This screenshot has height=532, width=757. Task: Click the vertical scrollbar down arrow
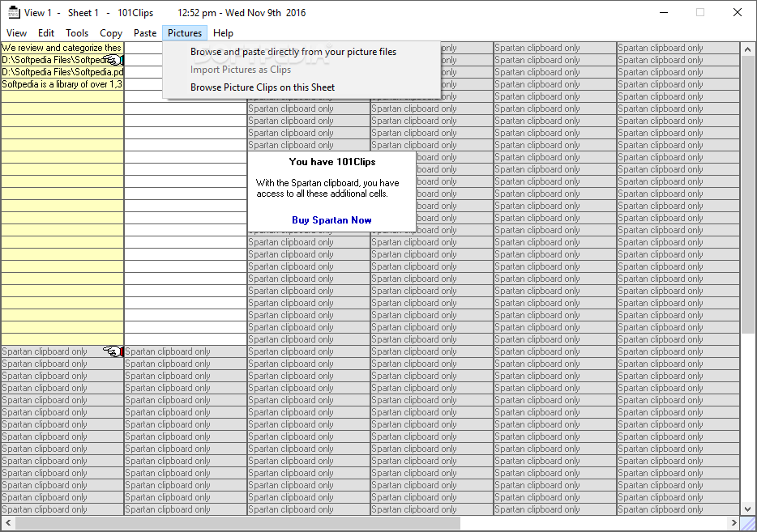747,509
